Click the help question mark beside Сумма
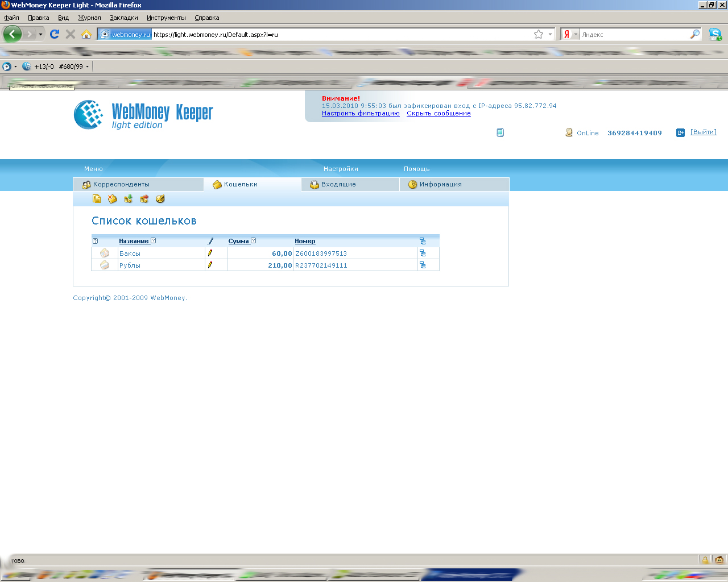728x582 pixels. [x=253, y=241]
